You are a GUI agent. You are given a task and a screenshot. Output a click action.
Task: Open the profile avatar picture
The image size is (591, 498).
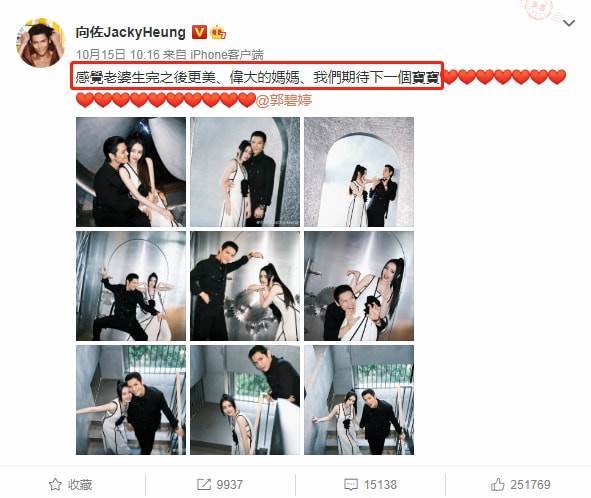[x=40, y=43]
